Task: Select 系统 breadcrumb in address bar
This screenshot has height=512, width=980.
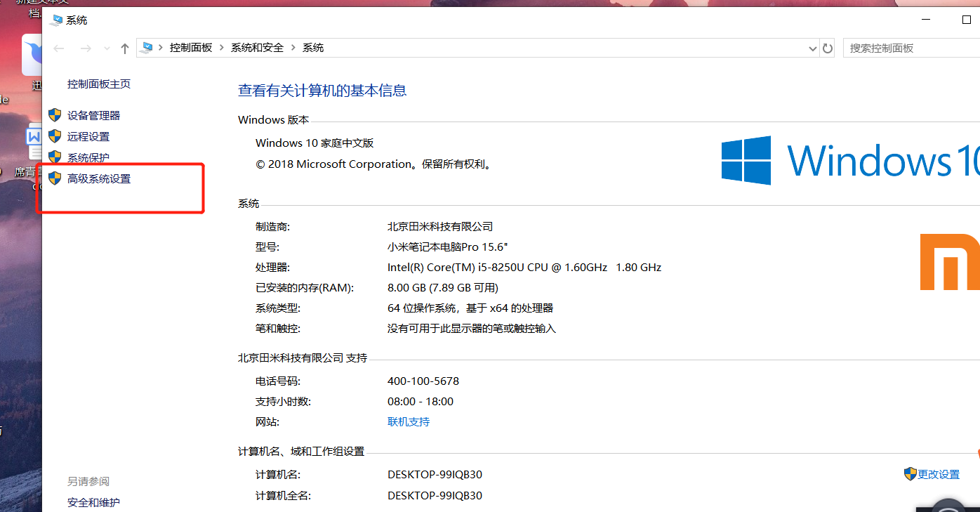Action: point(313,48)
